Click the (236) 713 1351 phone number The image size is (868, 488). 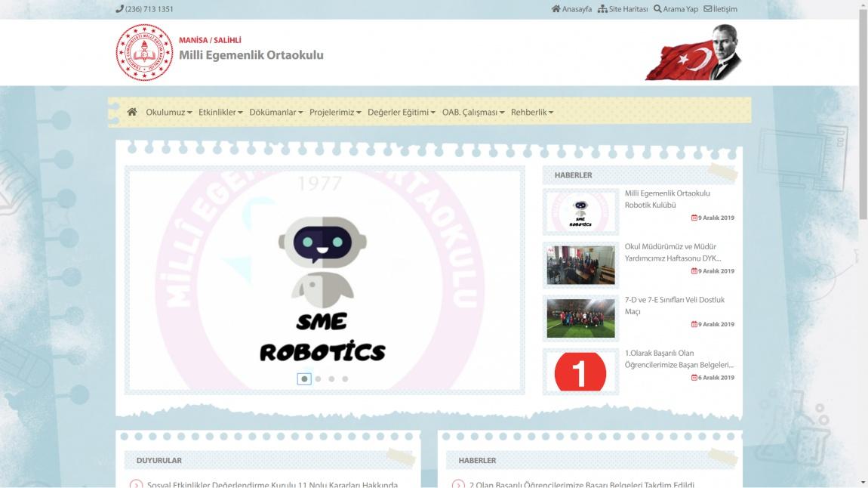[x=149, y=9]
